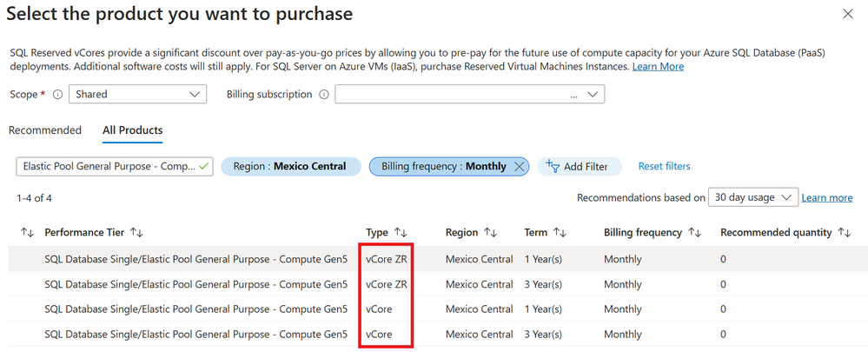Screen dimensions: 868x352
Task: Sort by the Region column
Action: (490, 233)
